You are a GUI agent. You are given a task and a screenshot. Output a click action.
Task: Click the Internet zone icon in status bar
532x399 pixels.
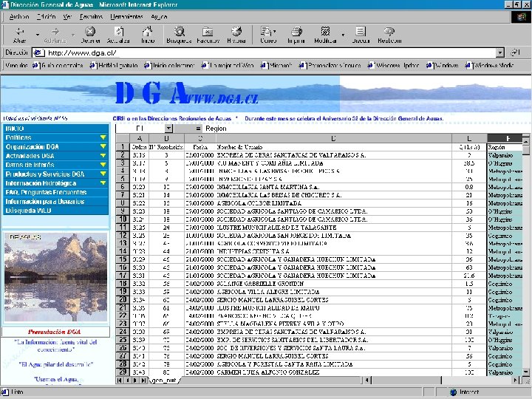(x=453, y=392)
